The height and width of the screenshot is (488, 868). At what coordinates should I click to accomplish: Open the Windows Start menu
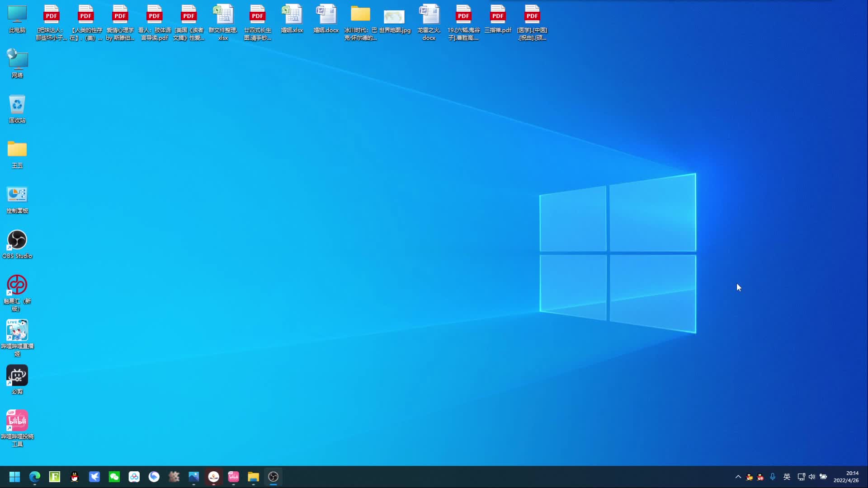(x=14, y=477)
